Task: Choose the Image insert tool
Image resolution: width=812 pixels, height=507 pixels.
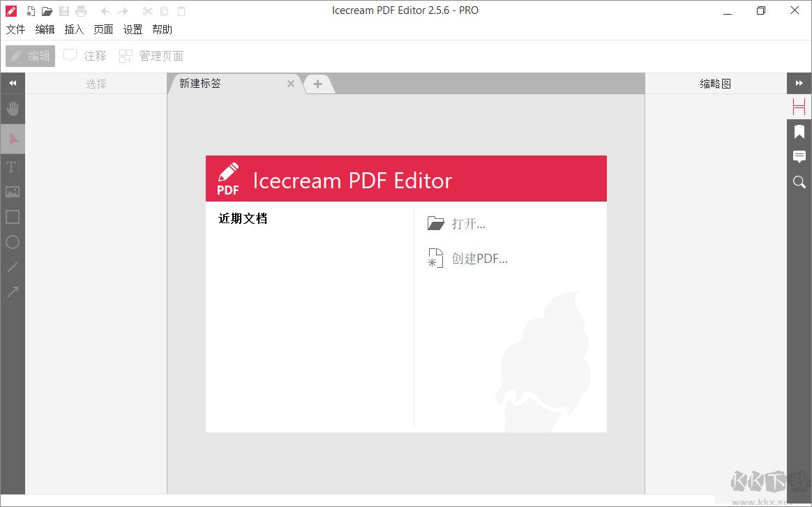Action: pyautogui.click(x=13, y=192)
